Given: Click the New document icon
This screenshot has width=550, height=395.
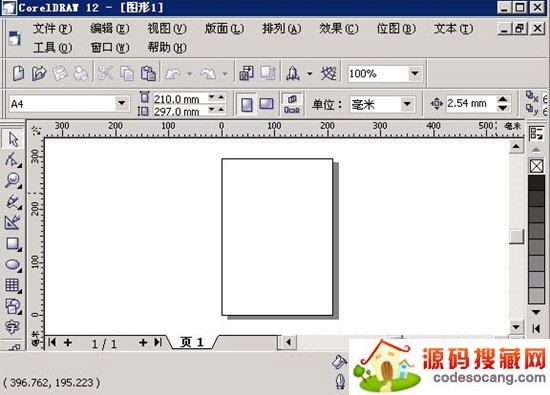Looking at the screenshot, I should pyautogui.click(x=18, y=74).
